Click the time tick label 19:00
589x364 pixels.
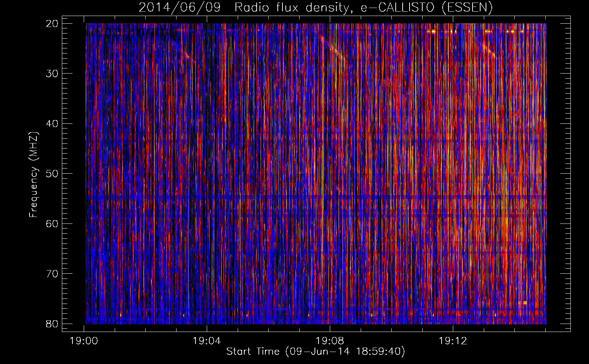(x=84, y=341)
